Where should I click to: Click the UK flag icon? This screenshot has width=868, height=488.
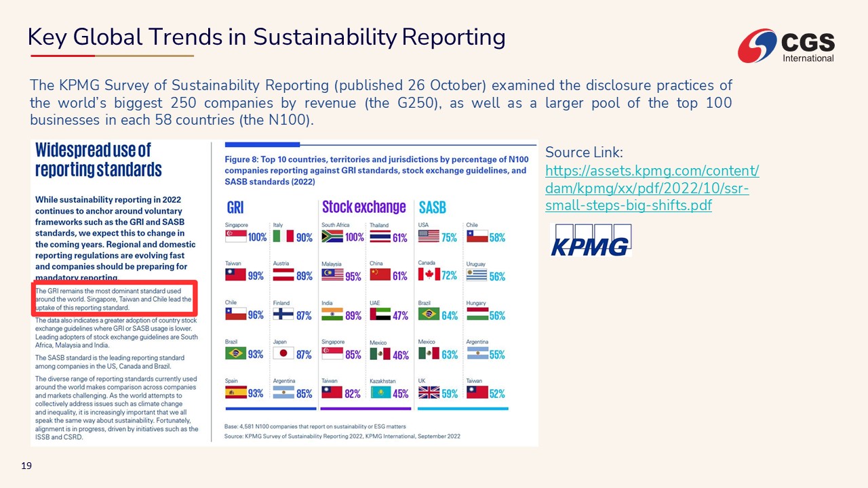(429, 392)
